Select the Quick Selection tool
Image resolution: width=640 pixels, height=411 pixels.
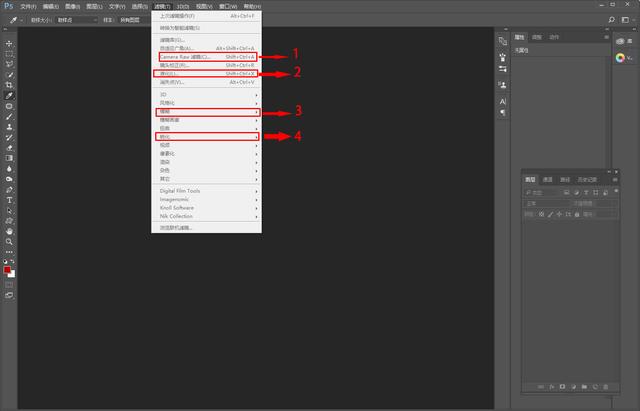(9, 75)
